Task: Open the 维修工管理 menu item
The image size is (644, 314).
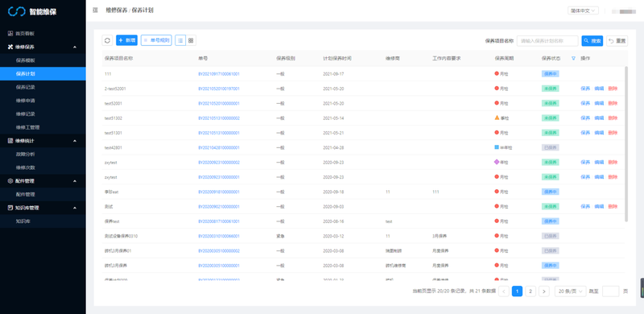Action: tap(43, 127)
